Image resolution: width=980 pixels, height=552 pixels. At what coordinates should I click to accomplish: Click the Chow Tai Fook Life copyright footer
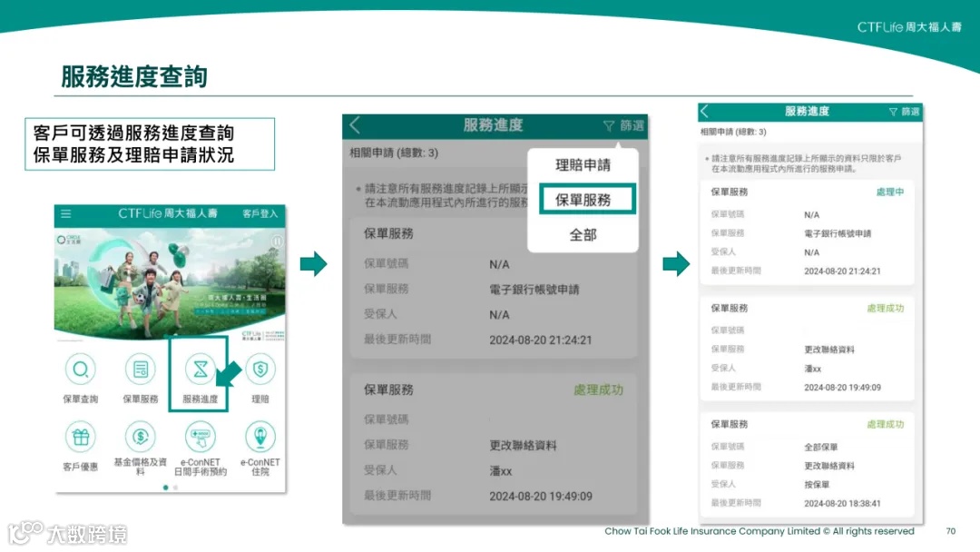pyautogui.click(x=759, y=531)
